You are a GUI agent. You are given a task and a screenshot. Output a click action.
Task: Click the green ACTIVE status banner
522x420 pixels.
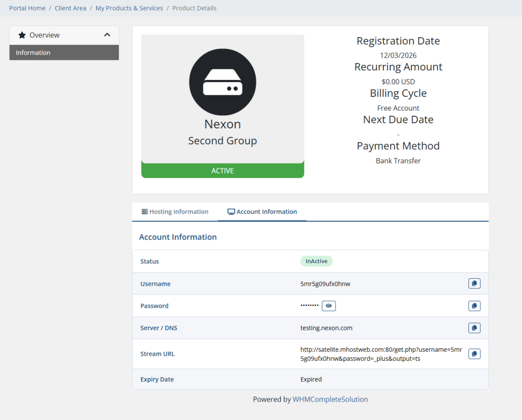point(222,170)
